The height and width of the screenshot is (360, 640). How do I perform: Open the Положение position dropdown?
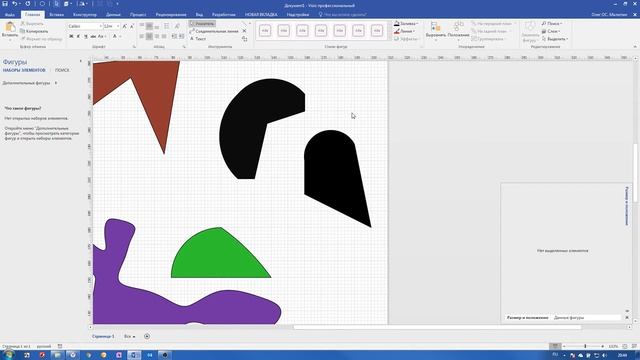458,31
